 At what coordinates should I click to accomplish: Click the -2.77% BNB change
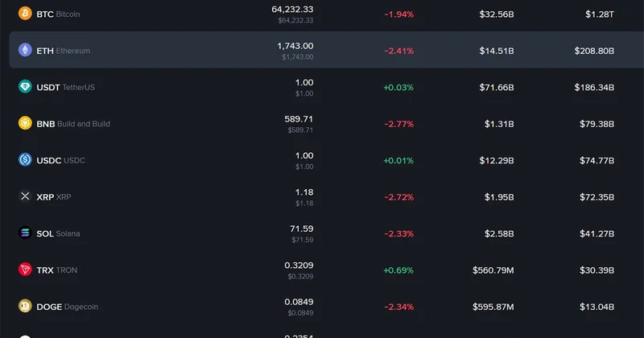tap(398, 124)
